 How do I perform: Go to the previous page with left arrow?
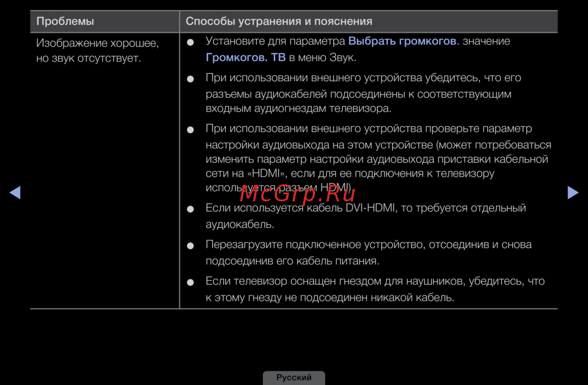[15, 192]
